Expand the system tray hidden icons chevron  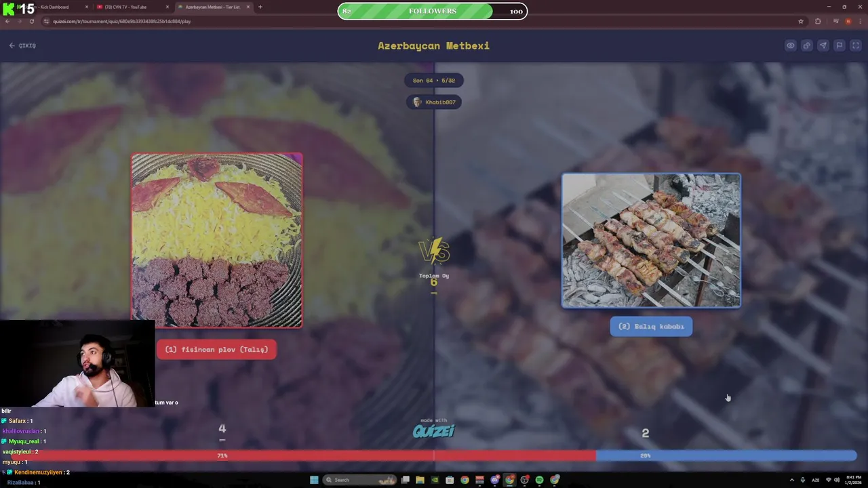point(791,480)
